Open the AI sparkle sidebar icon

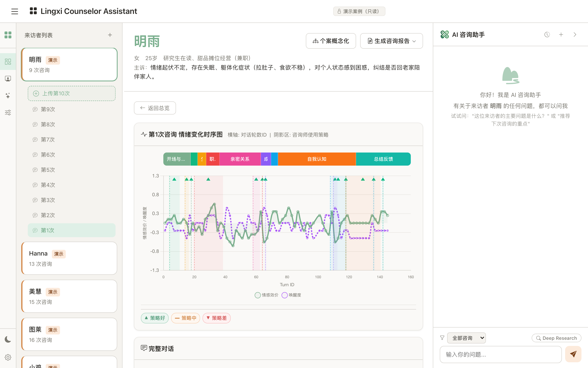(x=8, y=95)
